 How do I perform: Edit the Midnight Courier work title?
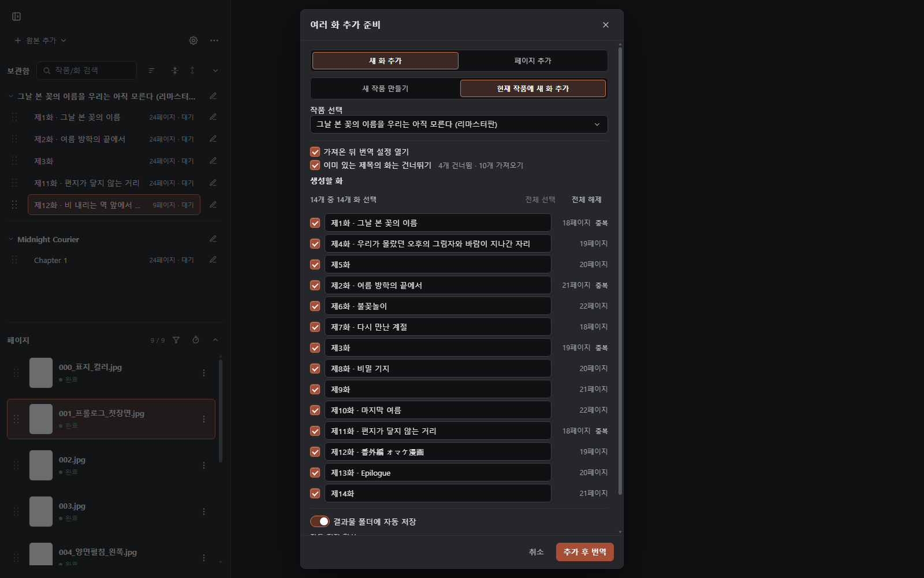213,239
